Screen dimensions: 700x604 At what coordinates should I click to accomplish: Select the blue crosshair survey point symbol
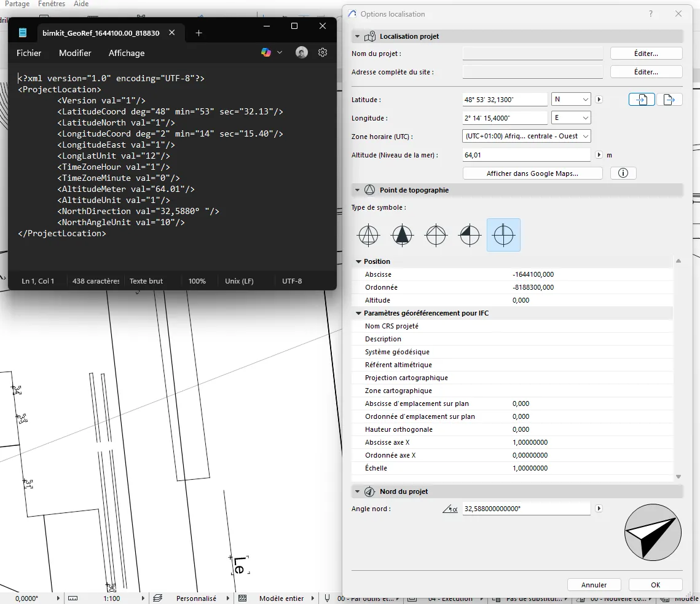point(503,234)
